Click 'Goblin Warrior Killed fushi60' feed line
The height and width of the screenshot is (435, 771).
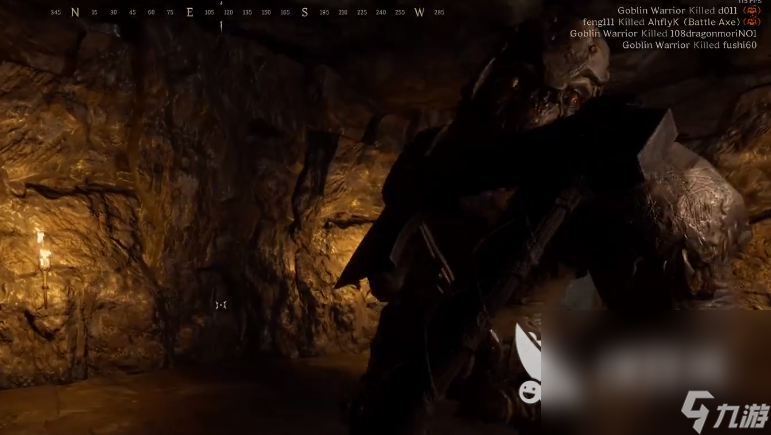pos(689,45)
